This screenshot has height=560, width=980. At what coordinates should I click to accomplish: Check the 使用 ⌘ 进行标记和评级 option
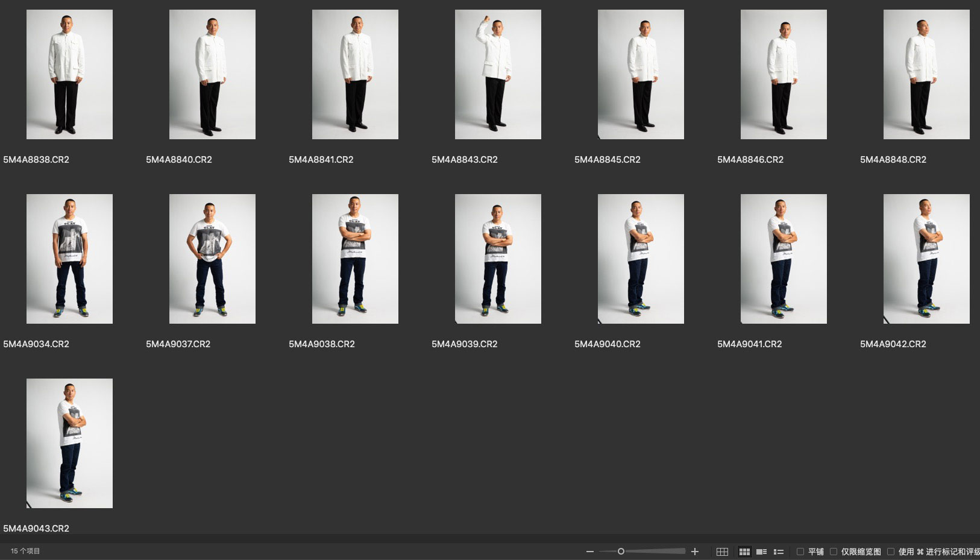tap(891, 552)
